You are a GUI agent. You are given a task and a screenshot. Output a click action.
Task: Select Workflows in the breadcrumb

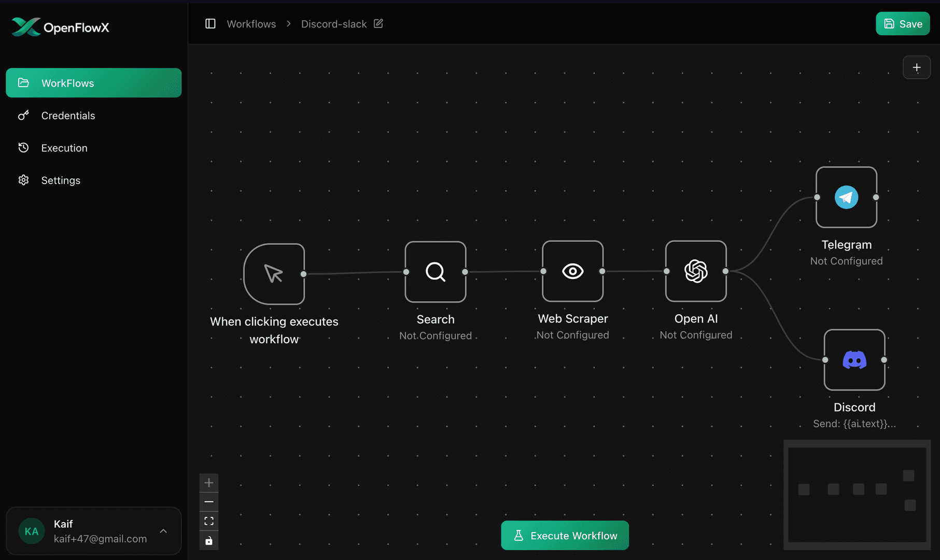click(x=251, y=23)
